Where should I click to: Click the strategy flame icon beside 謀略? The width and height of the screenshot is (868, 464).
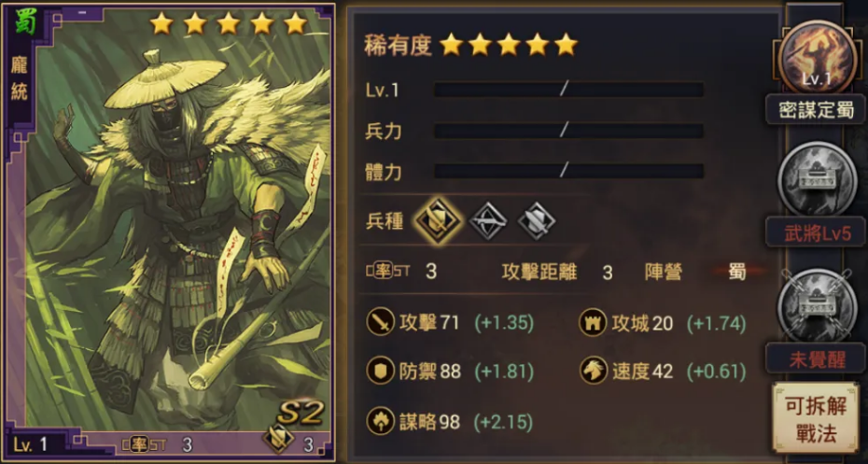click(x=380, y=422)
